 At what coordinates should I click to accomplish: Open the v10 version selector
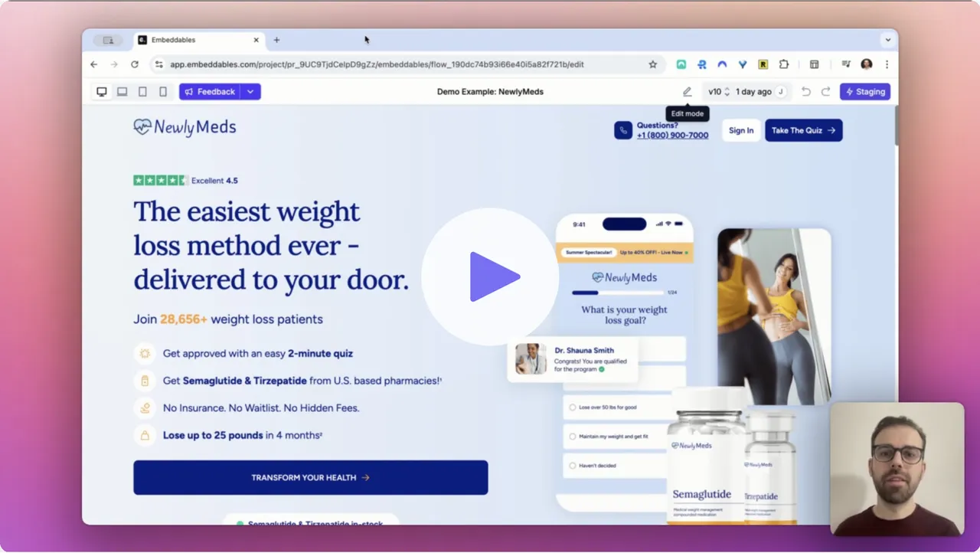click(718, 92)
